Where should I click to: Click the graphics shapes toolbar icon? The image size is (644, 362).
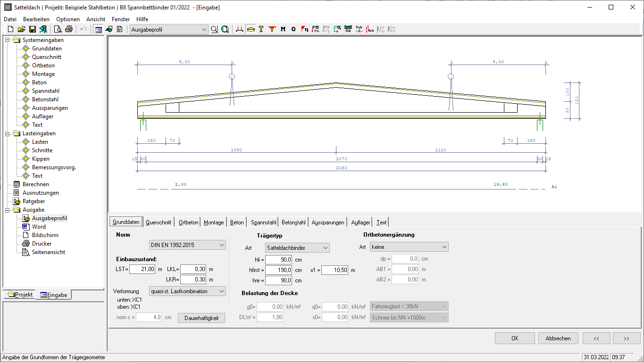click(109, 29)
